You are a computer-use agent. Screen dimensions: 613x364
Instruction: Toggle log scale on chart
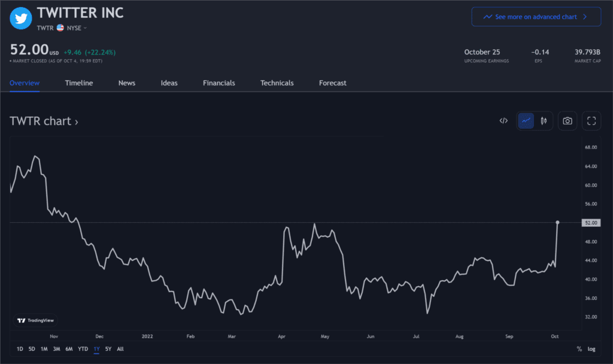pos(591,349)
